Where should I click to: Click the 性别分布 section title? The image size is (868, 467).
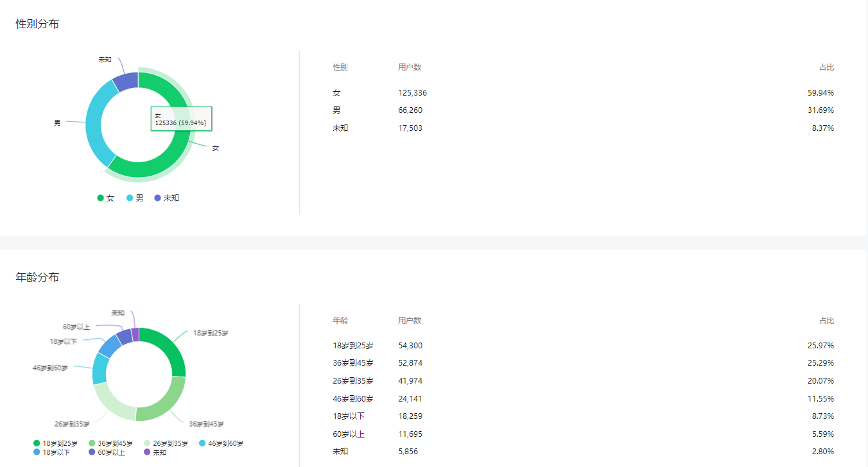point(37,24)
